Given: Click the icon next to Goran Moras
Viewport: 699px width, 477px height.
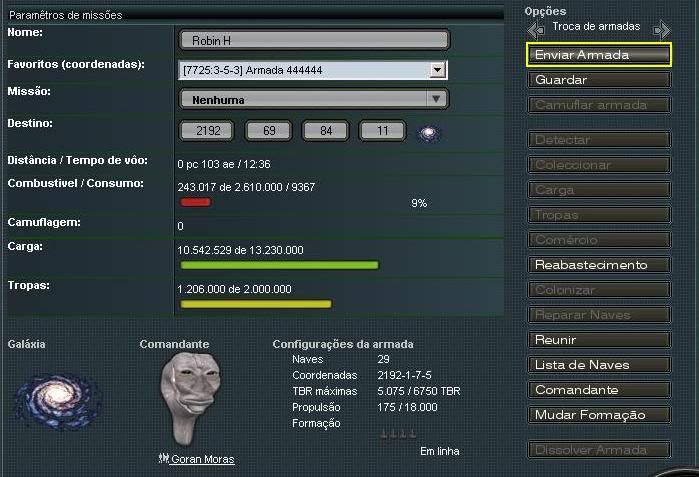Looking at the screenshot, I should (163, 459).
